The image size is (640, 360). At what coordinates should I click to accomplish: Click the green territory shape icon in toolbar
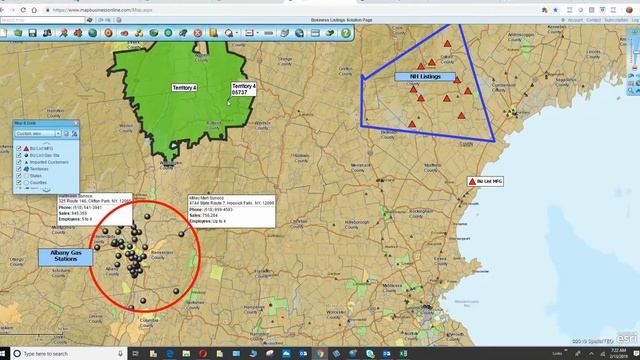(x=153, y=33)
